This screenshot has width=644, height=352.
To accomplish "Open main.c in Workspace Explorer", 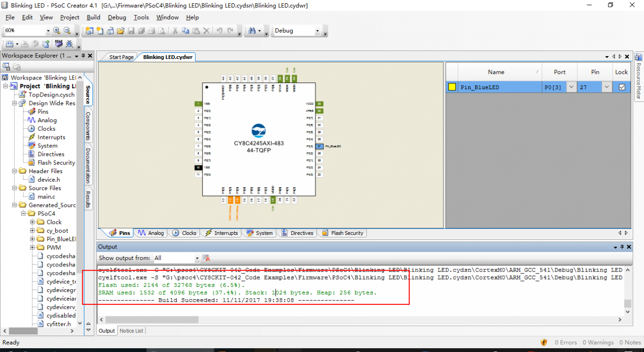I will [x=46, y=196].
